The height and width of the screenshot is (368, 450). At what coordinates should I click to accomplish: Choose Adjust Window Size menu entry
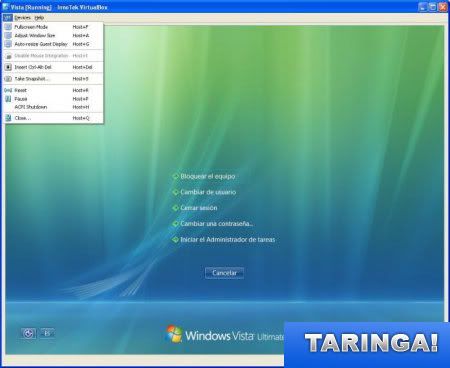pyautogui.click(x=53, y=35)
